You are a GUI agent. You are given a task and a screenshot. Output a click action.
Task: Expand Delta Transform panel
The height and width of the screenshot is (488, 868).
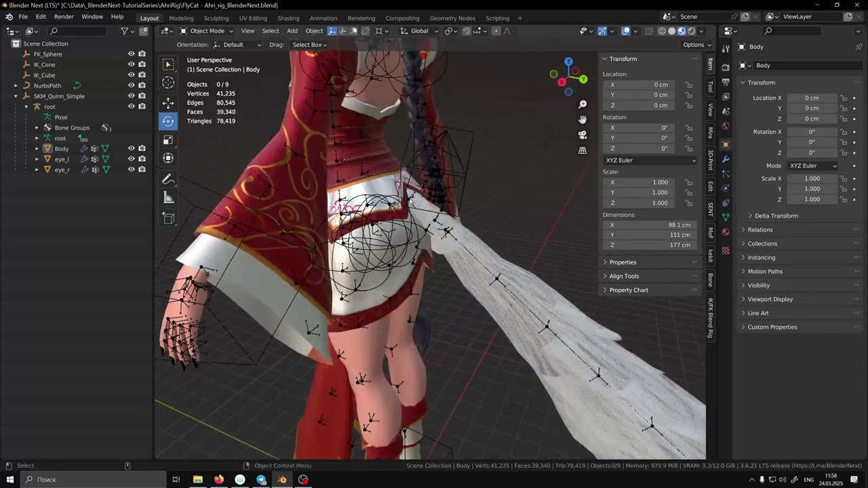(x=776, y=216)
